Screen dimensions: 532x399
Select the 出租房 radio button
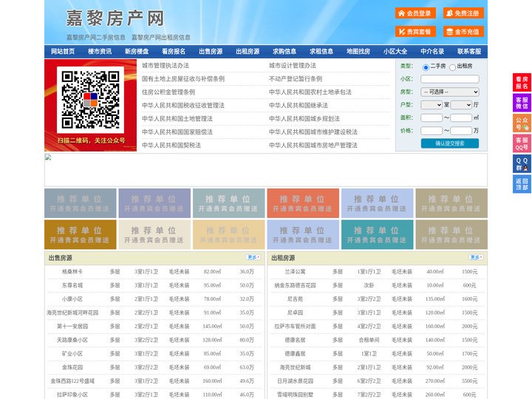452,67
